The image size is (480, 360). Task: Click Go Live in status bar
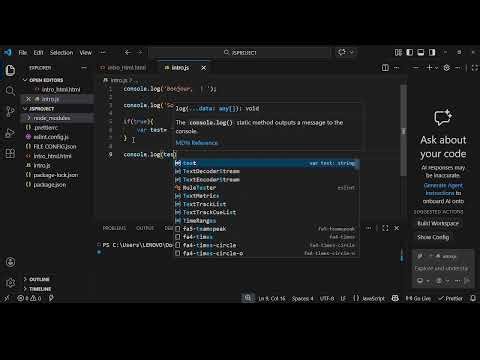418,298
